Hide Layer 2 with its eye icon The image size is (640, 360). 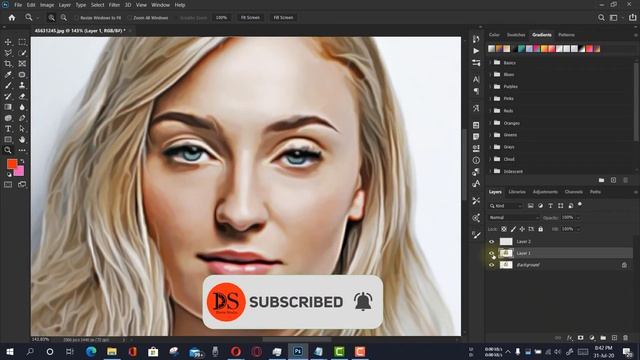coord(491,242)
